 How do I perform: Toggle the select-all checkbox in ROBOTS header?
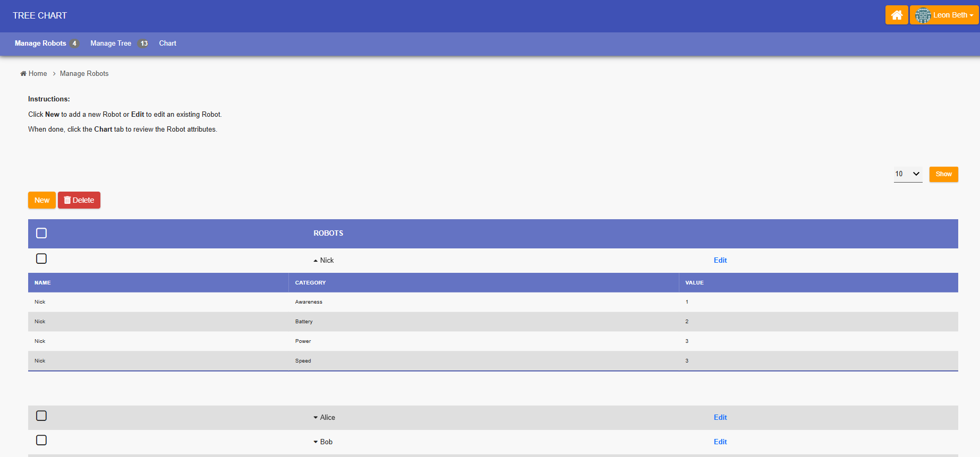(41, 233)
